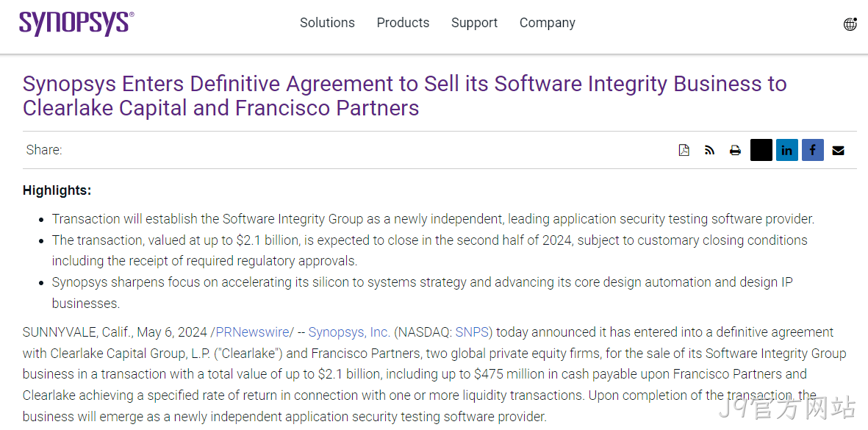The image size is (868, 430).
Task: Open the Support menu
Action: [474, 23]
